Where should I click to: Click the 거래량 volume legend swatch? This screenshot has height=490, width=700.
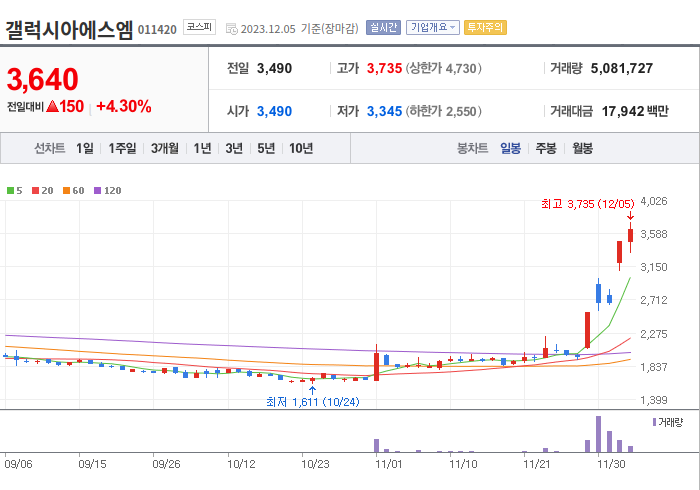[654, 422]
